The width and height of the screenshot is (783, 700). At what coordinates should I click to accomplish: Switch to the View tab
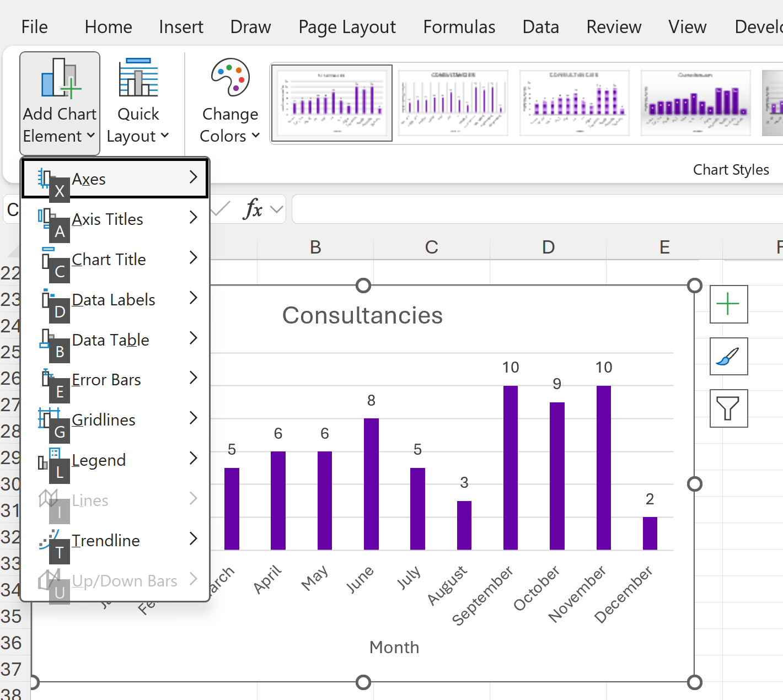(687, 27)
